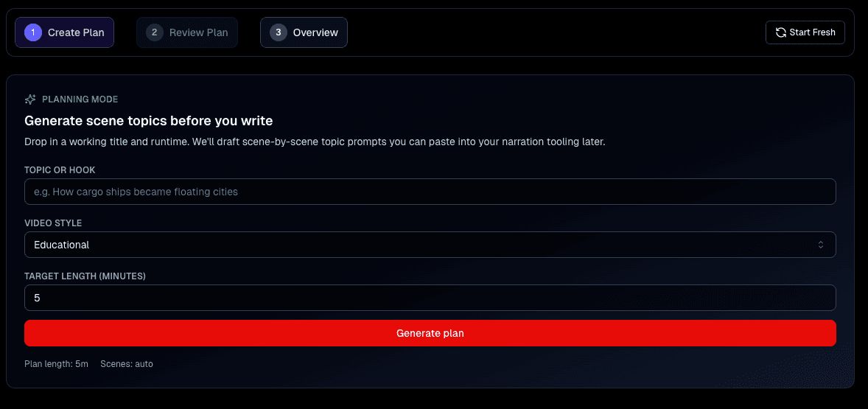Click the heading Generate scene topics before you write
This screenshot has height=409, width=868.
pos(149,121)
